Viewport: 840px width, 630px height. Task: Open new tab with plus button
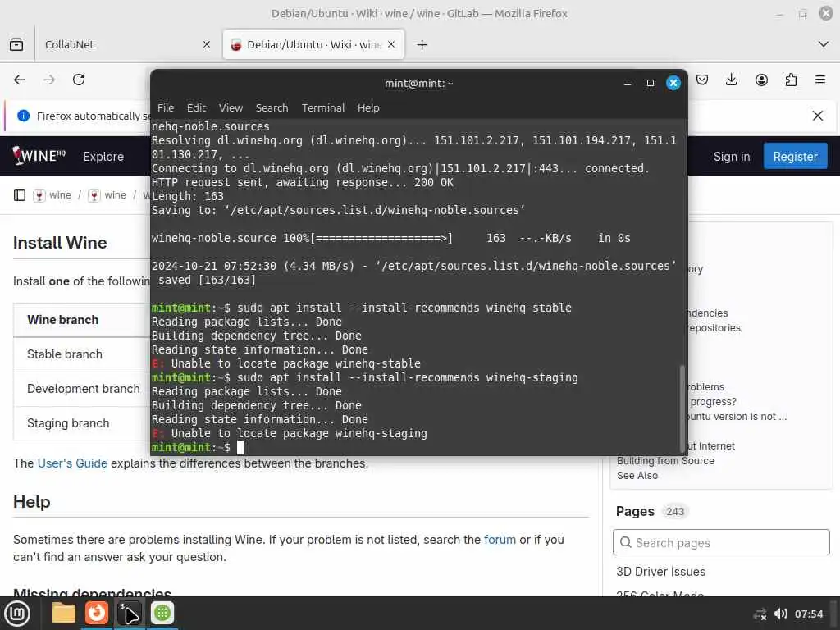pyautogui.click(x=422, y=45)
